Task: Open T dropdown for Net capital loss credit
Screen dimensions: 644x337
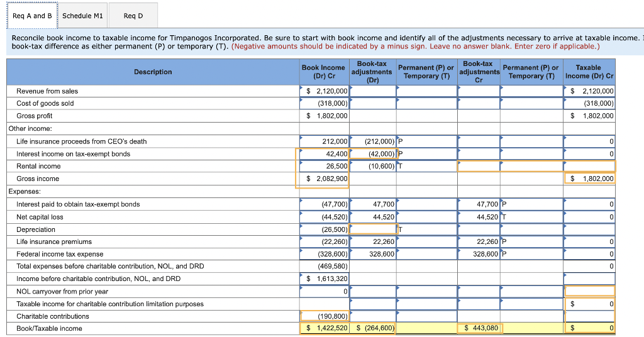Action: pyautogui.click(x=532, y=217)
